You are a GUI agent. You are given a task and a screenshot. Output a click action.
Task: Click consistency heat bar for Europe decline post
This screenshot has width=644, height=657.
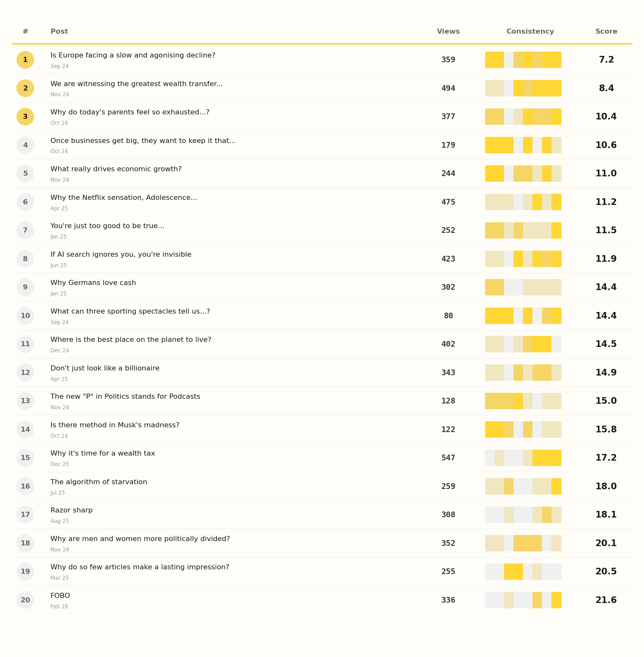pyautogui.click(x=523, y=60)
